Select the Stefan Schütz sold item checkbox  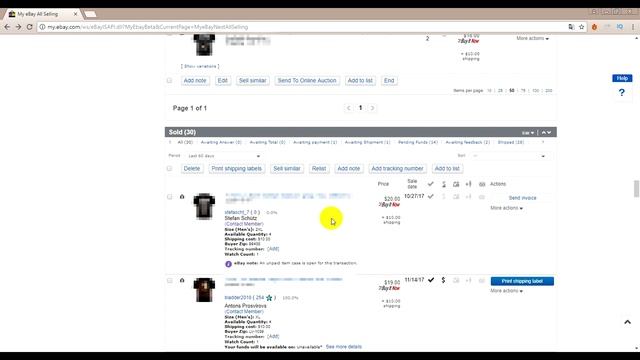click(x=169, y=197)
